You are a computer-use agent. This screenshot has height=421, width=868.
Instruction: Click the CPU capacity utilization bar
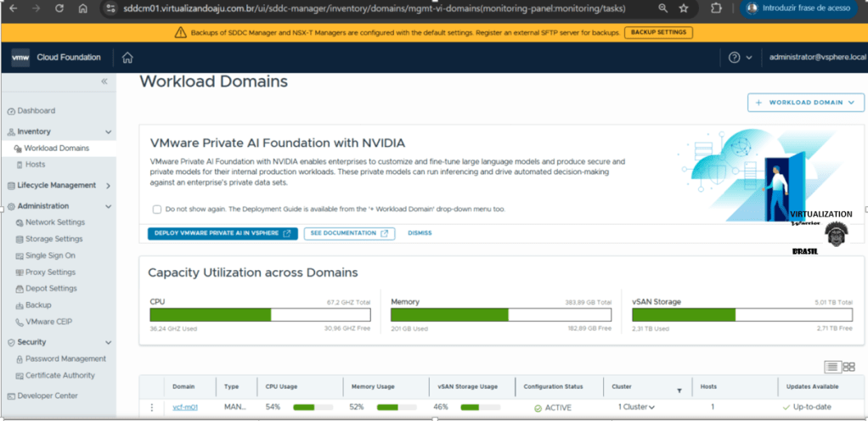(x=260, y=314)
